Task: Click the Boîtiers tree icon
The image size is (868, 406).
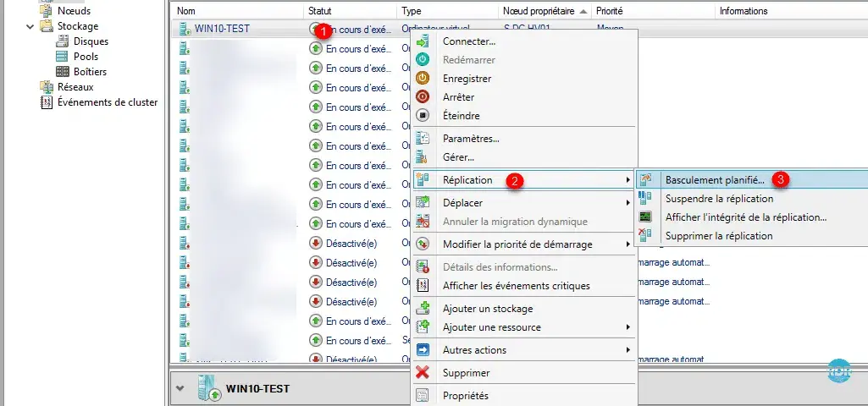Action: click(x=64, y=72)
